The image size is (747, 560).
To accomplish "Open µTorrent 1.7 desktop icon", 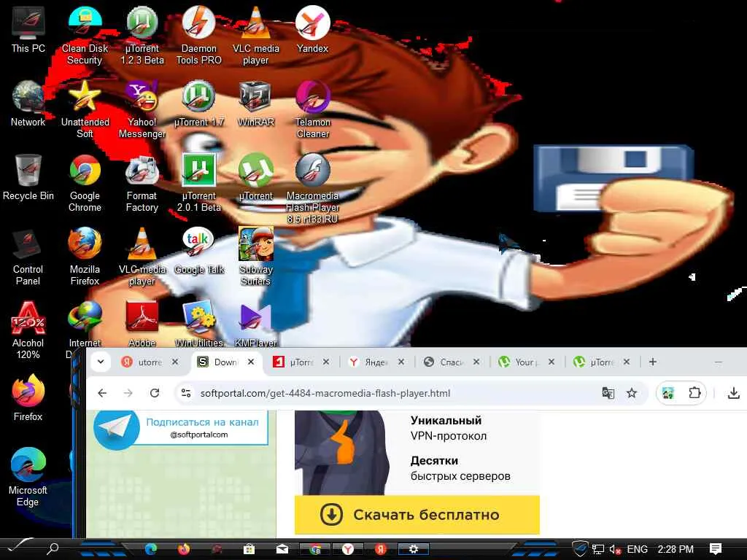I will pos(198,104).
